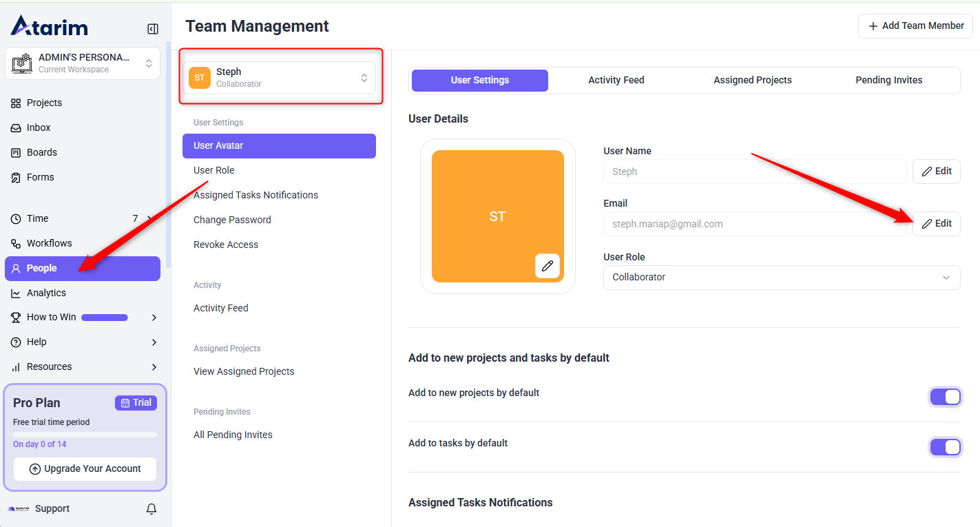Open the Admin's Personal workspace switcher
This screenshot has width=980, height=527.
click(x=83, y=63)
